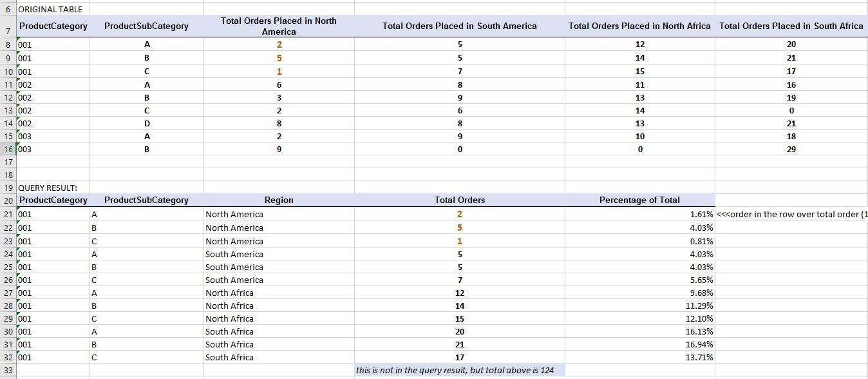
Task: Select the row 33 header
Action: point(8,370)
